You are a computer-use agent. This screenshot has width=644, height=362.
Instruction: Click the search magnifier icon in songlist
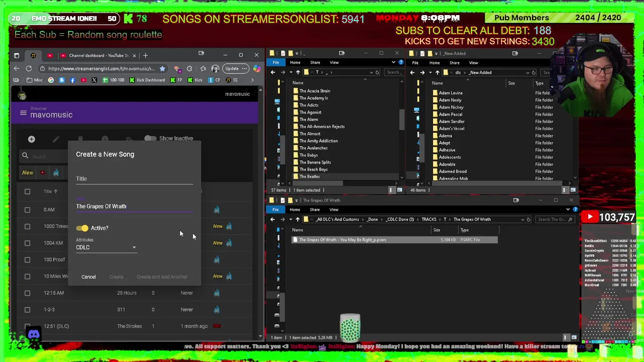coord(25,156)
